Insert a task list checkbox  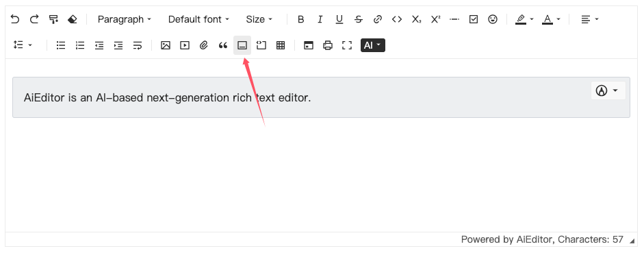pos(474,19)
